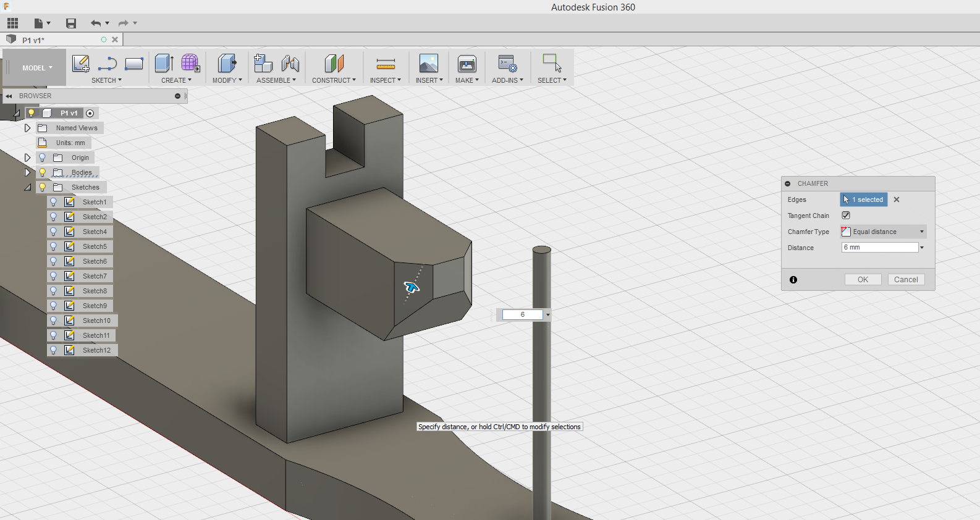Viewport: 980px width, 520px height.
Task: Click the on-canvas distance box showing 6
Action: click(523, 315)
